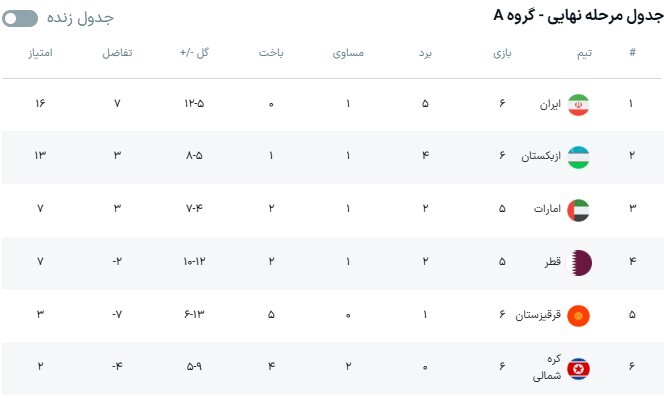Click the North Korea flag icon

click(578, 368)
